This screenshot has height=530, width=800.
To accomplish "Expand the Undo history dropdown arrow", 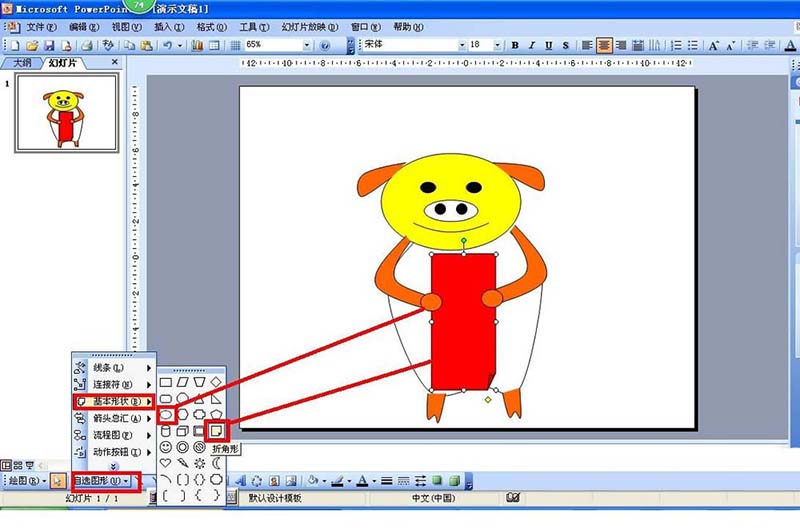I will coord(180,45).
